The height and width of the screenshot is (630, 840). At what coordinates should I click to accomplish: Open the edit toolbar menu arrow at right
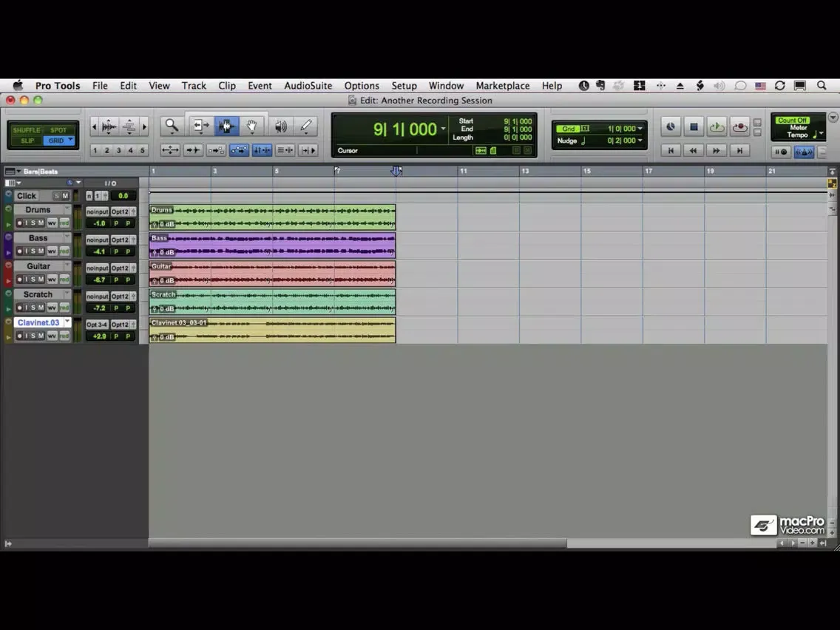[833, 118]
